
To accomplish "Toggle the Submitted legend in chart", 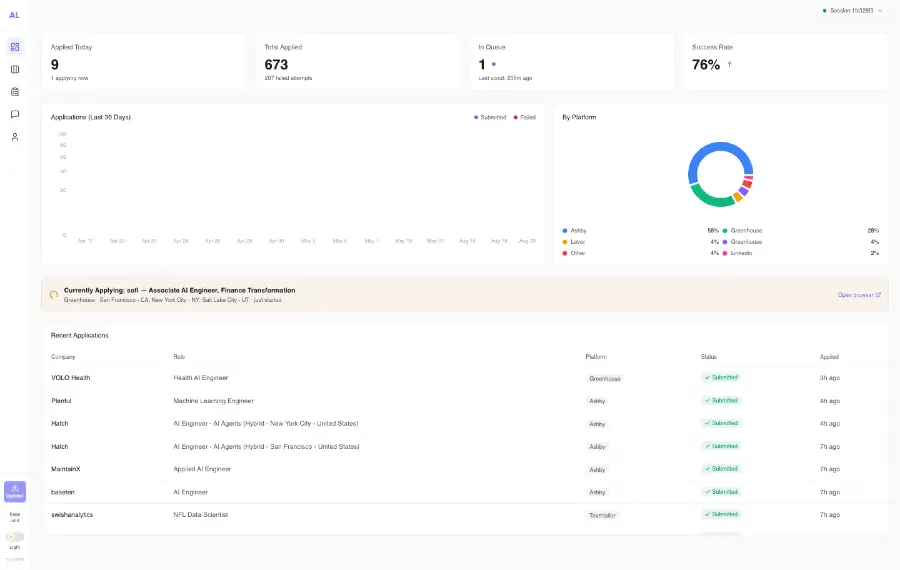I will 490,117.
